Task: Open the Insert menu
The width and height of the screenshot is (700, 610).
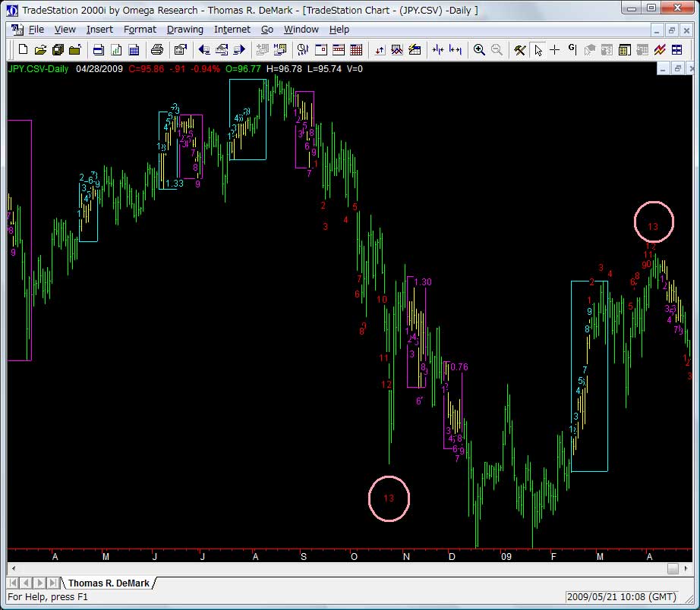Action: click(x=99, y=30)
